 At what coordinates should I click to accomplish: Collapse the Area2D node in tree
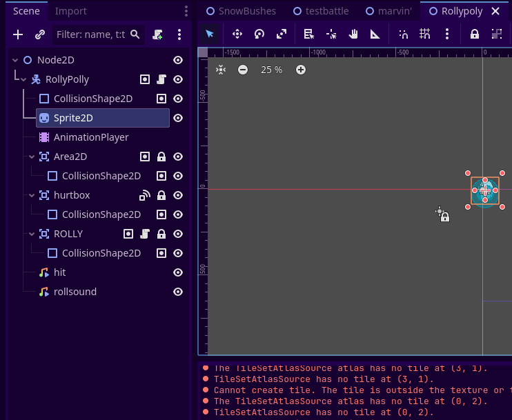coord(32,157)
